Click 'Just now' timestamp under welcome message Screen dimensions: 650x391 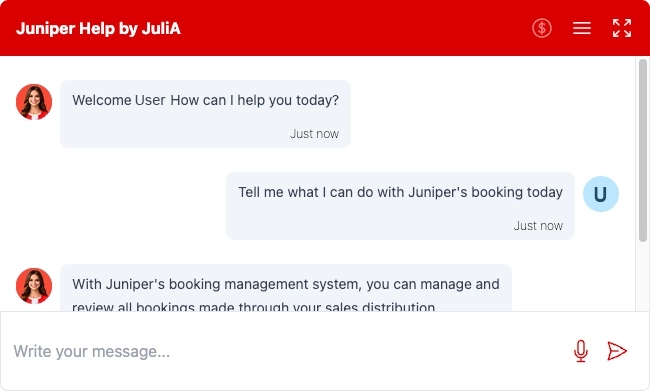click(x=314, y=134)
